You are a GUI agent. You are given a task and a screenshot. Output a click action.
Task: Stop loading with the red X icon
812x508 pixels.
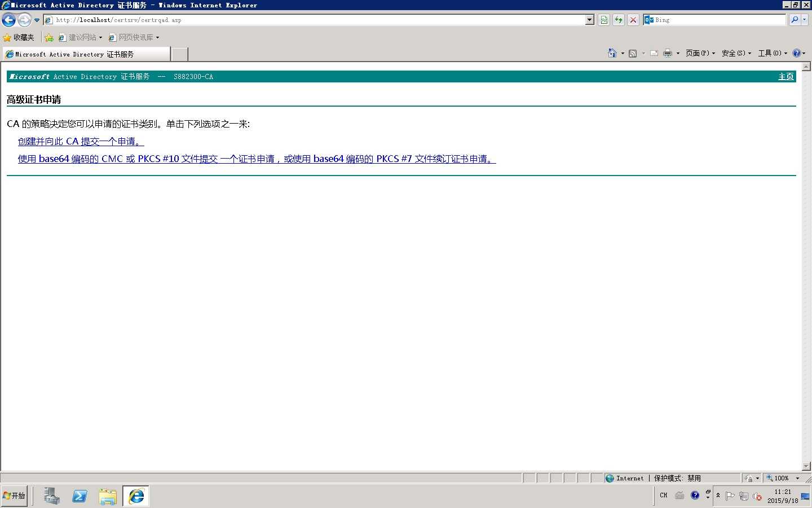(633, 20)
